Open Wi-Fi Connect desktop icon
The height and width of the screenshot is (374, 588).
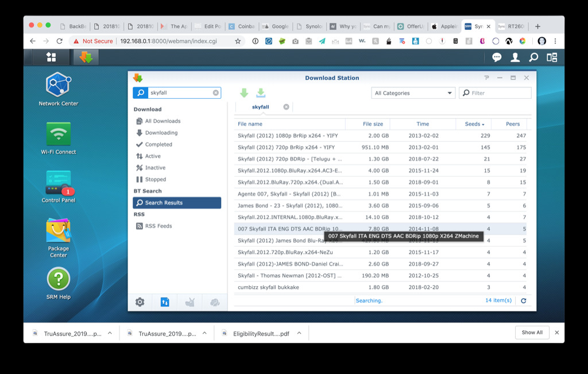(58, 138)
